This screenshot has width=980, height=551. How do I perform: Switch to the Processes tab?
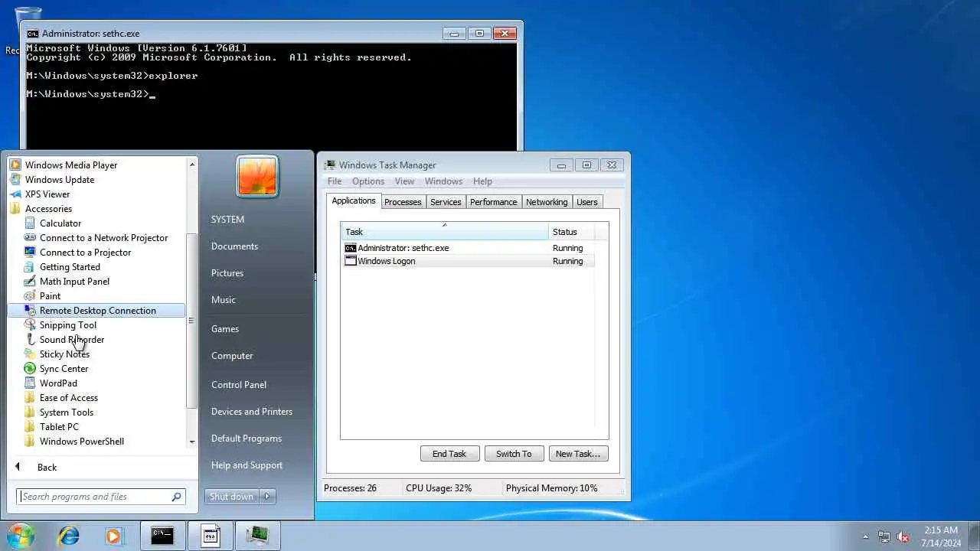coord(403,202)
